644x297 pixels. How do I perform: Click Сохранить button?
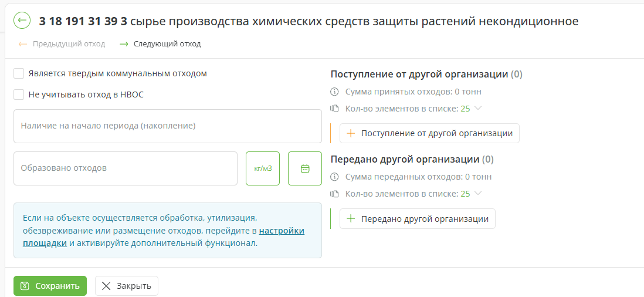[x=50, y=286]
